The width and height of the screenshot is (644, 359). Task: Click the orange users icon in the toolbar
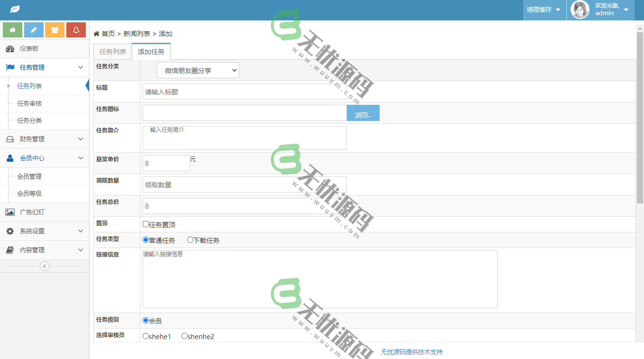[54, 29]
